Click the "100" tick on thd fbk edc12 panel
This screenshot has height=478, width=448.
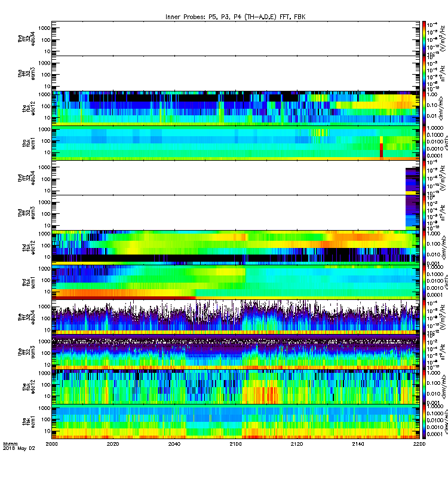[46, 246]
